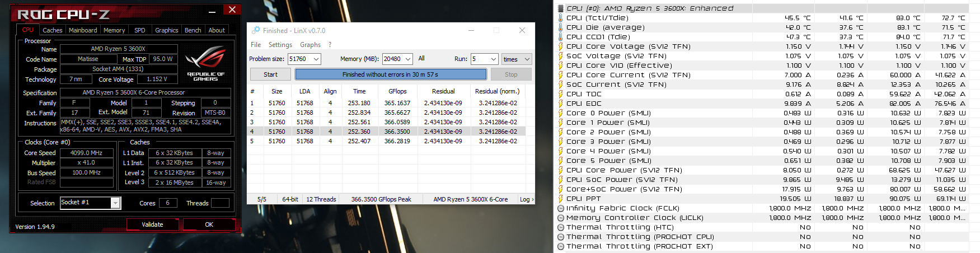
Task: Click the Start button in LinX
Action: [270, 74]
